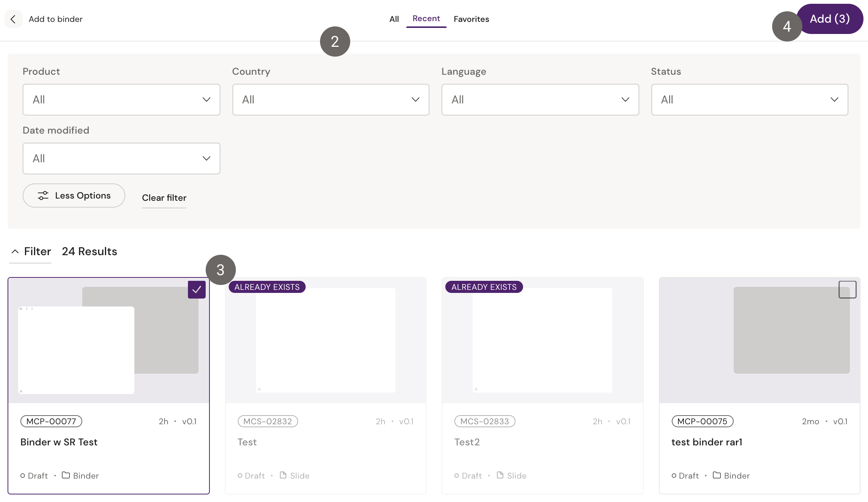Uncheck the Binder w SR Test checkbox
The width and height of the screenshot is (868, 502).
click(x=197, y=289)
